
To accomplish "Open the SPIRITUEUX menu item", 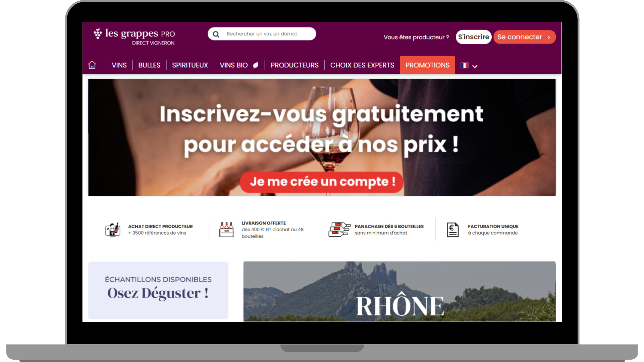I will [x=190, y=65].
